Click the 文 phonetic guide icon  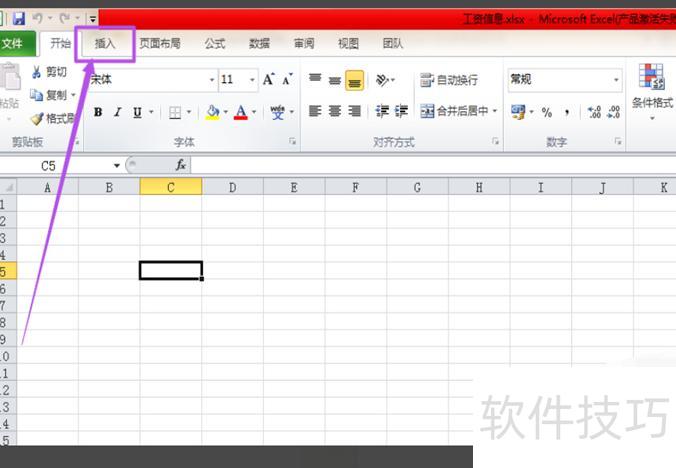278,112
